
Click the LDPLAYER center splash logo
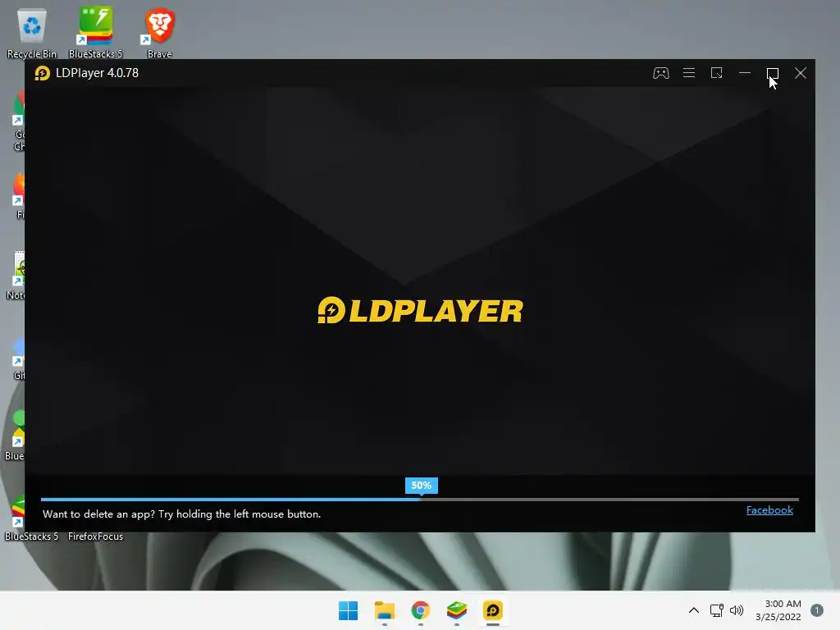(421, 310)
